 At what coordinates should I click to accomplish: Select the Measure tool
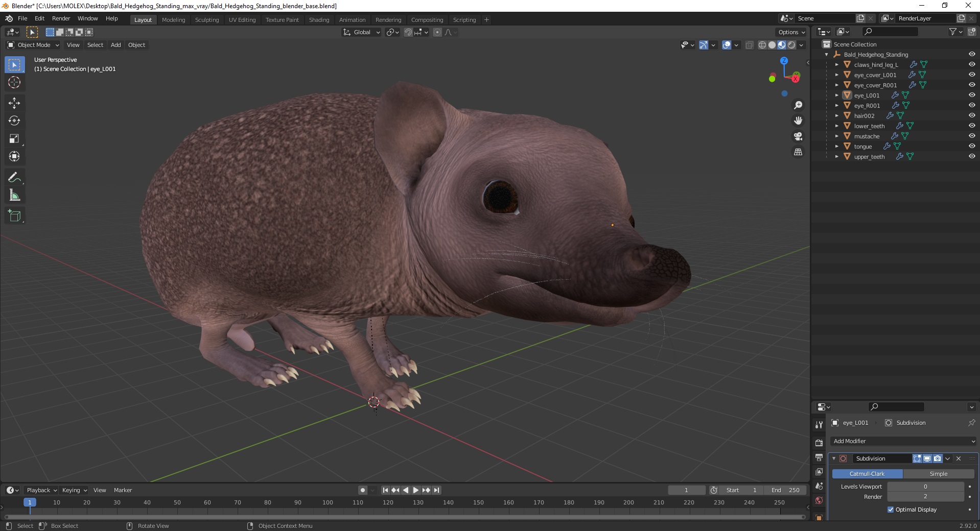(x=14, y=196)
